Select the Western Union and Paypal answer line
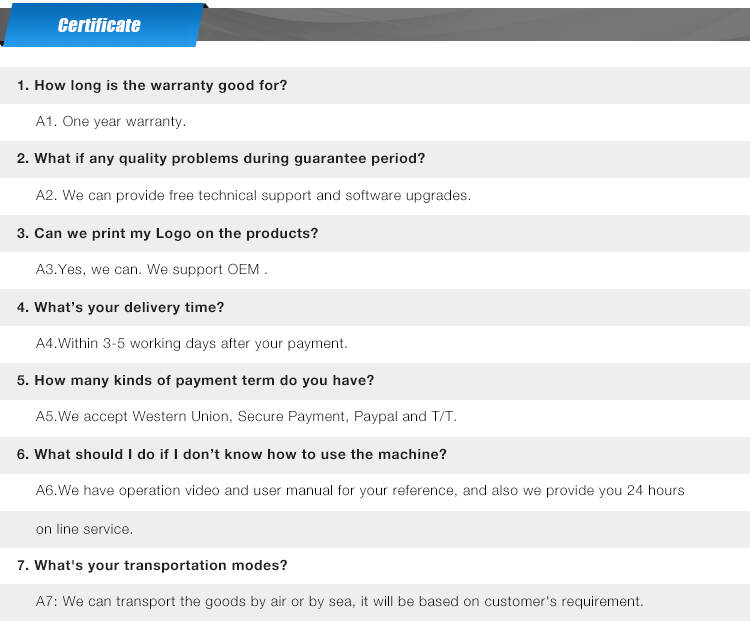The width and height of the screenshot is (750, 636). point(246,417)
